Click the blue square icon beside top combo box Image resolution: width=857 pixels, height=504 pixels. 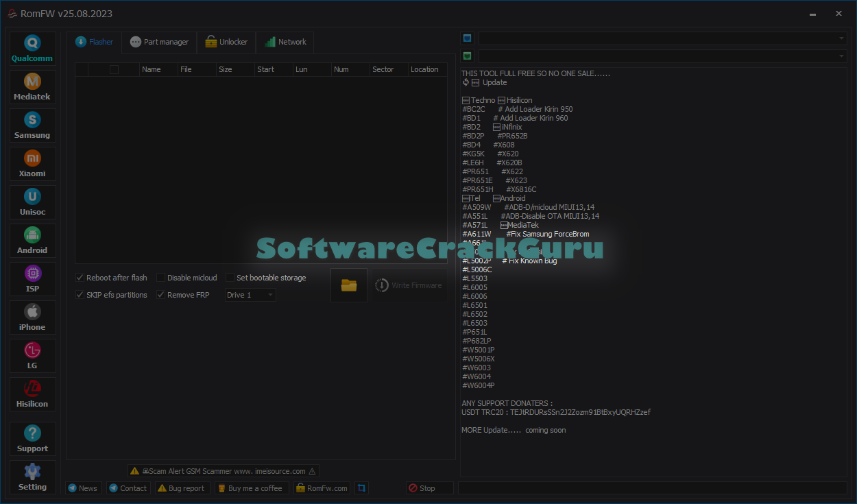click(467, 38)
